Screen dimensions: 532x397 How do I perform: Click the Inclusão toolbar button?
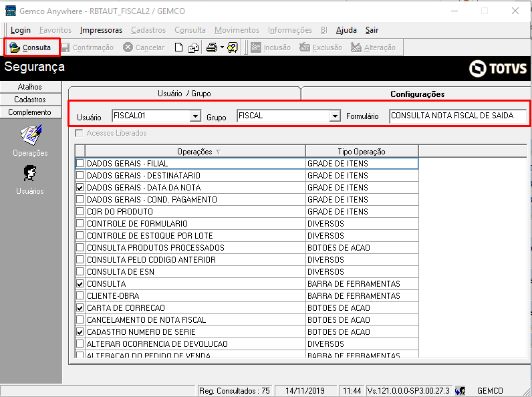click(271, 47)
